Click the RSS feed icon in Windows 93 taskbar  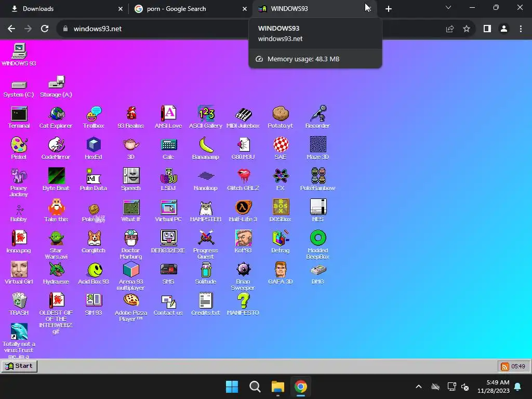click(x=505, y=366)
